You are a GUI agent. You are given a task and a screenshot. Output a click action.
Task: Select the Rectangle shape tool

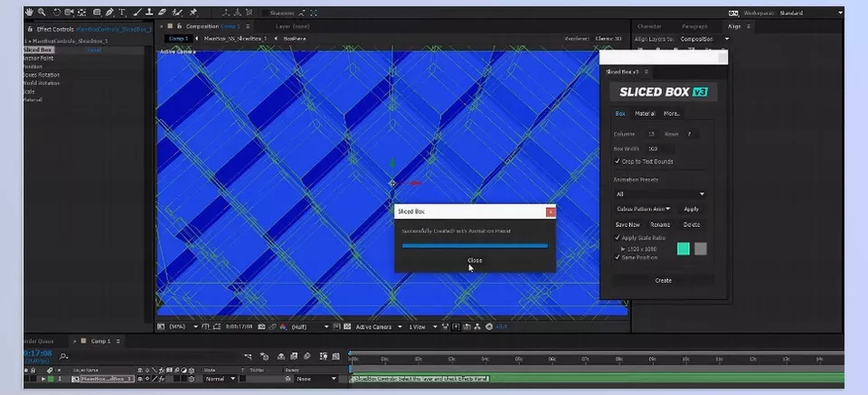[98, 12]
